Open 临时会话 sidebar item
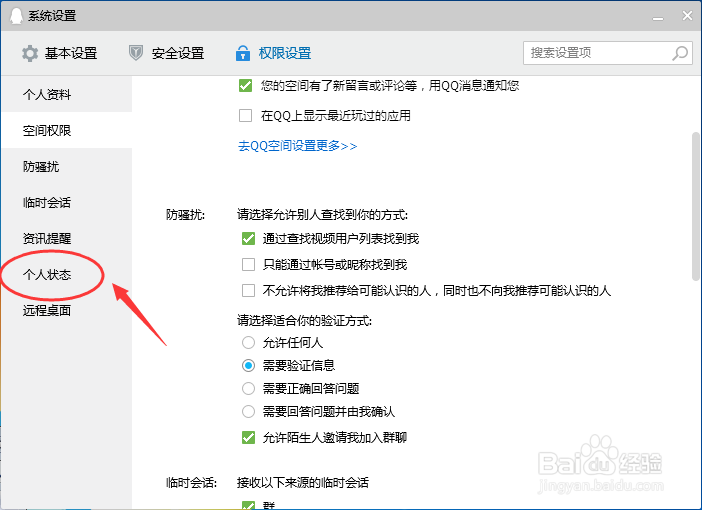Viewport: 702px width, 510px height. tap(67, 202)
